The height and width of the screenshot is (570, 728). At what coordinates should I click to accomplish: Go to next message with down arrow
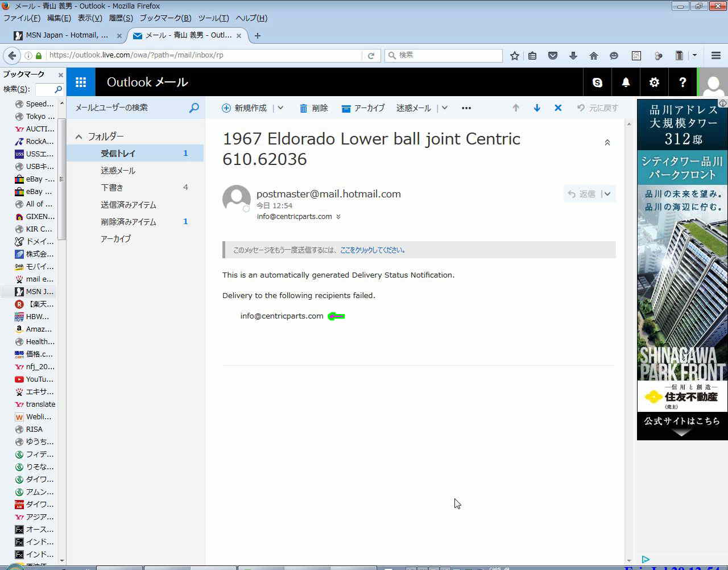[537, 108]
